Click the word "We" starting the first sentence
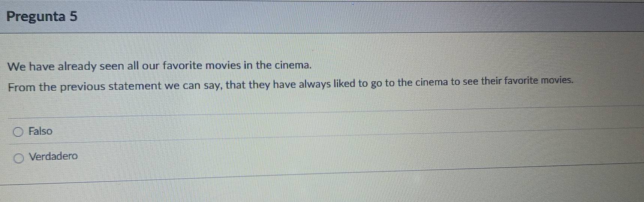The width and height of the screenshot is (644, 202). pos(17,67)
